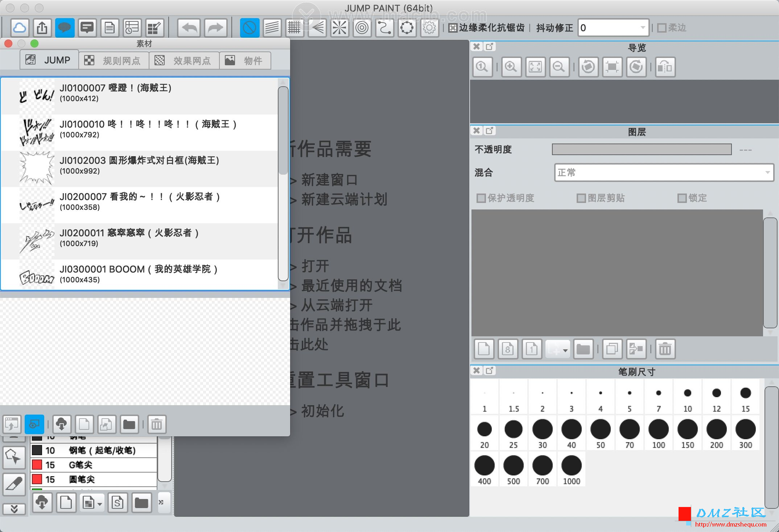779x532 pixels.
Task: Select the 圆笔尖 brush red swatch
Action: click(37, 479)
